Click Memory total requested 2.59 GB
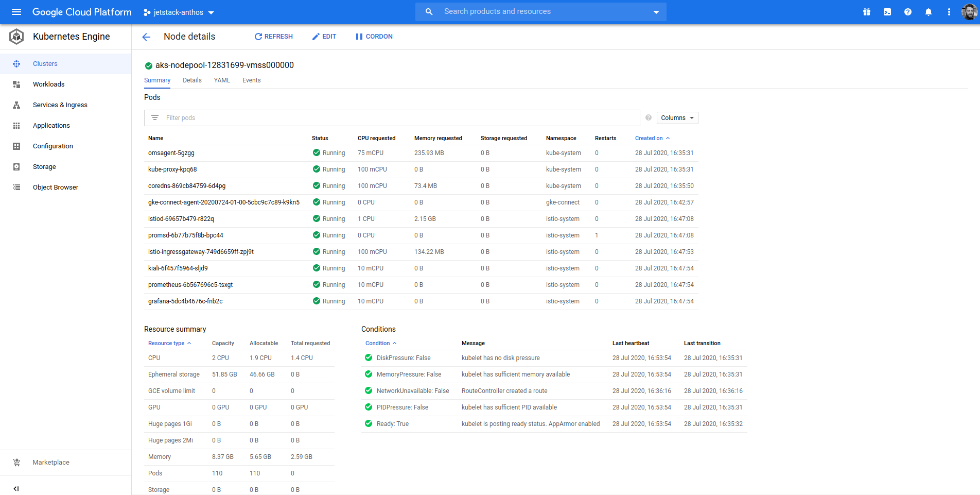 (x=302, y=457)
